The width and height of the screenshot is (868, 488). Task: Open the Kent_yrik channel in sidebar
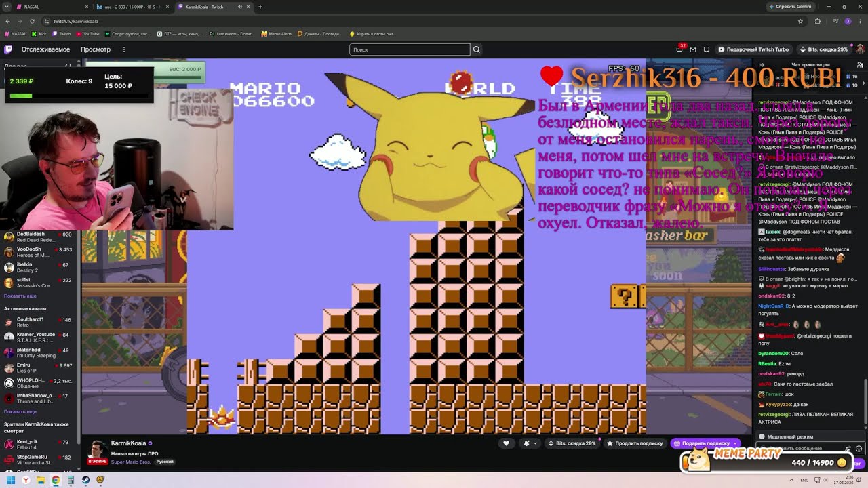(x=39, y=445)
